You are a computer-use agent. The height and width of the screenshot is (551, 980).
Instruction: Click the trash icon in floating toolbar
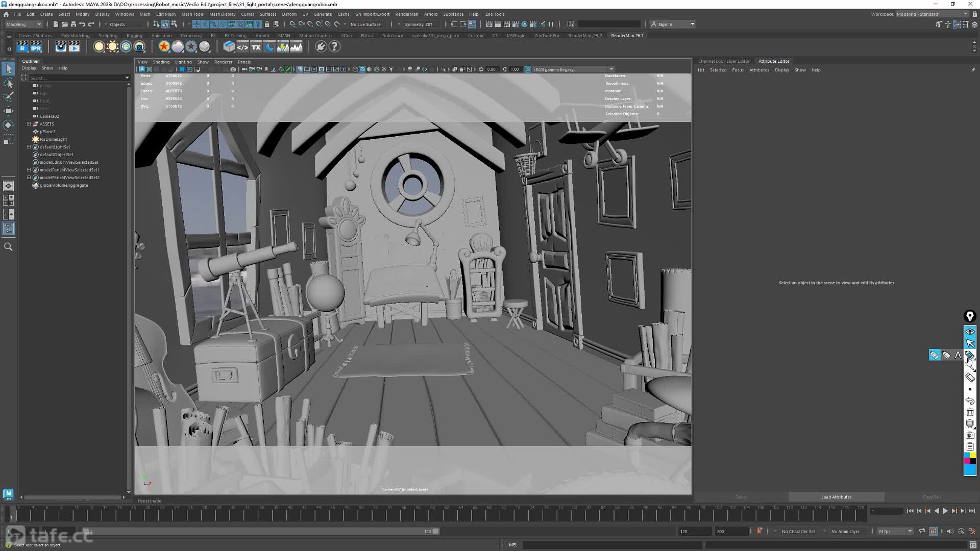coord(970,412)
